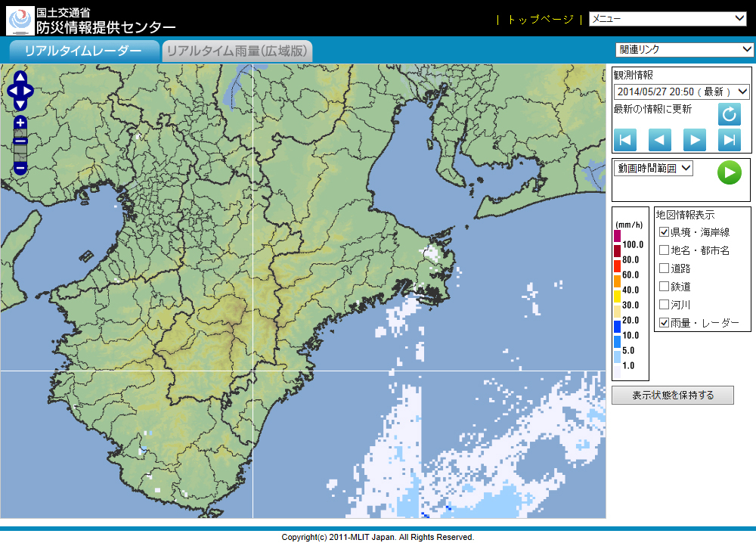Follow the トップページ link

pos(540,20)
